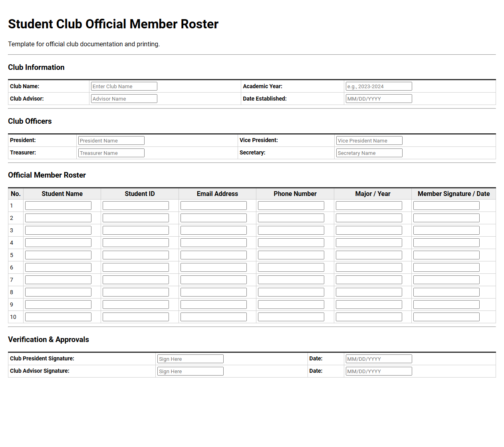Select Major / Year field in row 4
This screenshot has width=504, height=447.
(369, 243)
